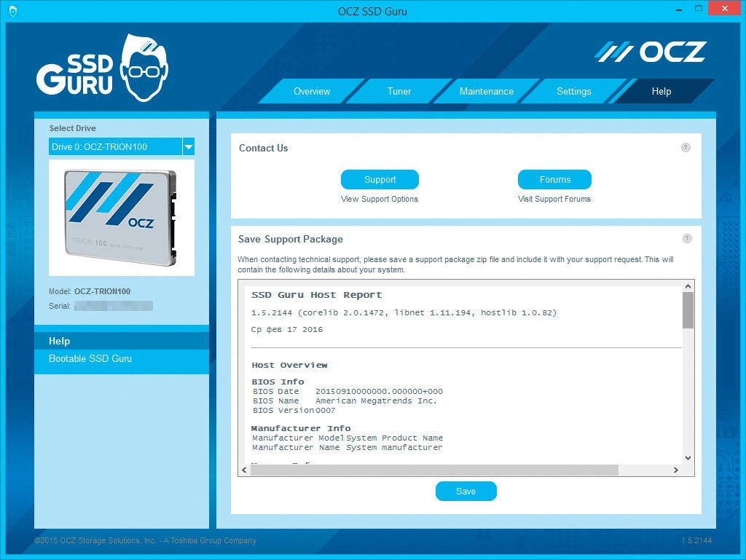Open the Settings tab
Screen dimensions: 746x560
pyautogui.click(x=573, y=91)
